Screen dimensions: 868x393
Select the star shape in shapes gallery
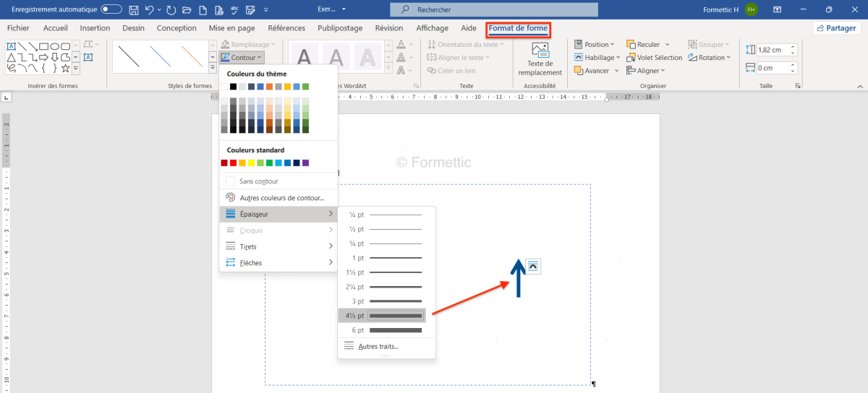[x=65, y=69]
